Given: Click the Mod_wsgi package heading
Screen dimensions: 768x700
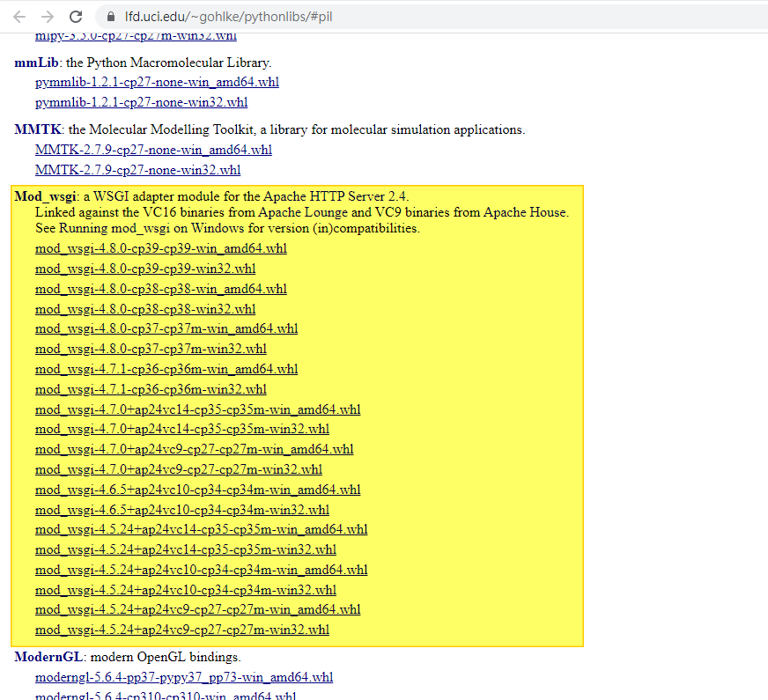Looking at the screenshot, I should (46, 196).
